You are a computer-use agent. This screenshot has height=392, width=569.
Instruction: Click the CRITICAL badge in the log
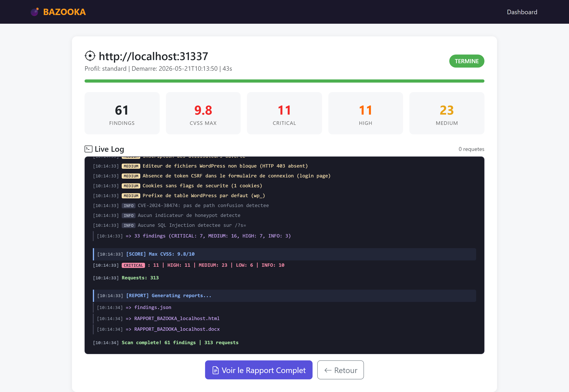tap(133, 265)
